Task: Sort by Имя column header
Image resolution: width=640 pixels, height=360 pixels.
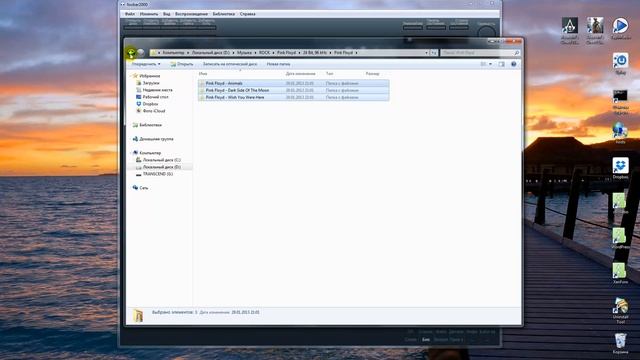Action: pos(203,73)
